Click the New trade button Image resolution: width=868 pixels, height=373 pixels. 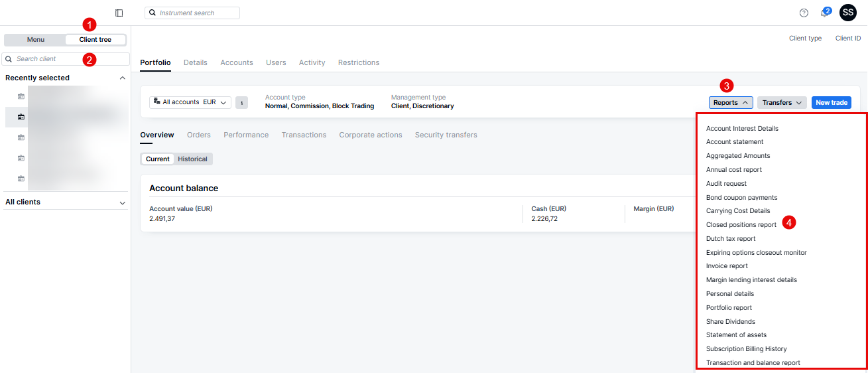(x=831, y=102)
